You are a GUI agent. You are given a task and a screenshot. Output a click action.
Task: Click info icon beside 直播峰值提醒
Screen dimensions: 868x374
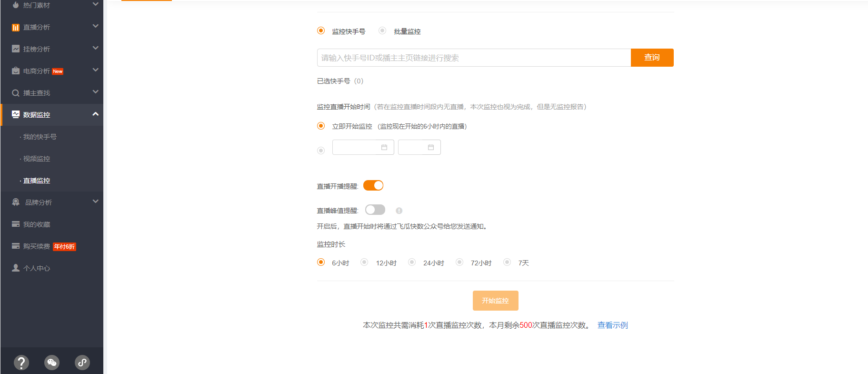click(x=399, y=211)
